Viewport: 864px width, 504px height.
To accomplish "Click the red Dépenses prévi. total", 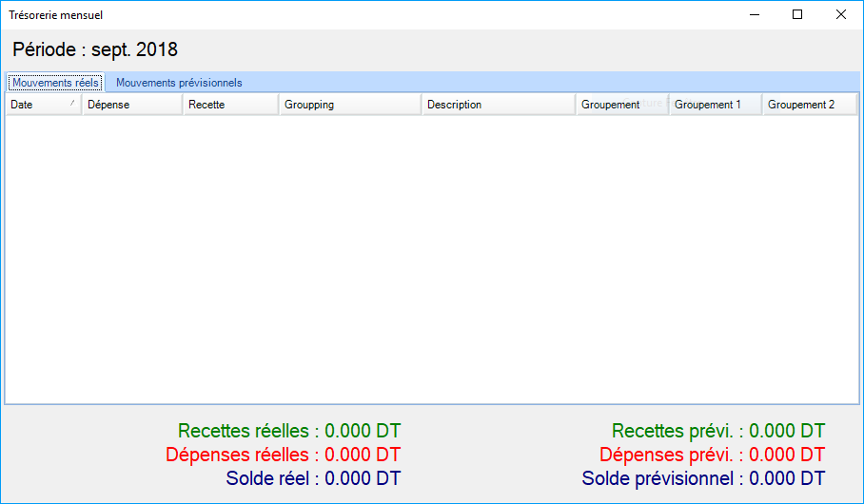I will click(x=712, y=455).
